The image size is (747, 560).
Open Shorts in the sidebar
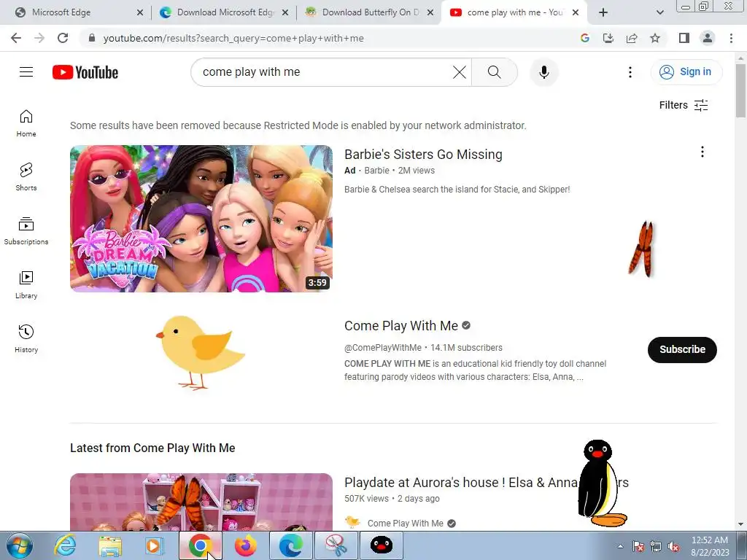point(26,177)
